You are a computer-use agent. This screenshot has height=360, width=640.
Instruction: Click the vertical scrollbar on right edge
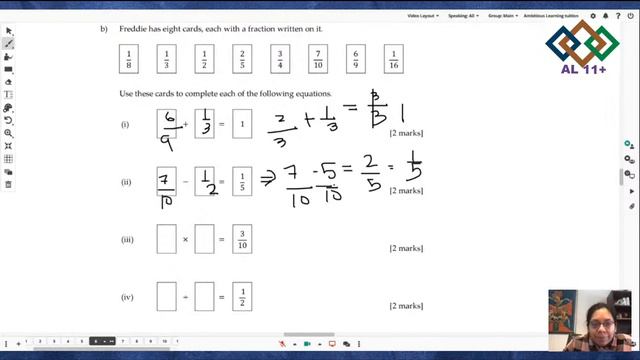pyautogui.click(x=621, y=177)
